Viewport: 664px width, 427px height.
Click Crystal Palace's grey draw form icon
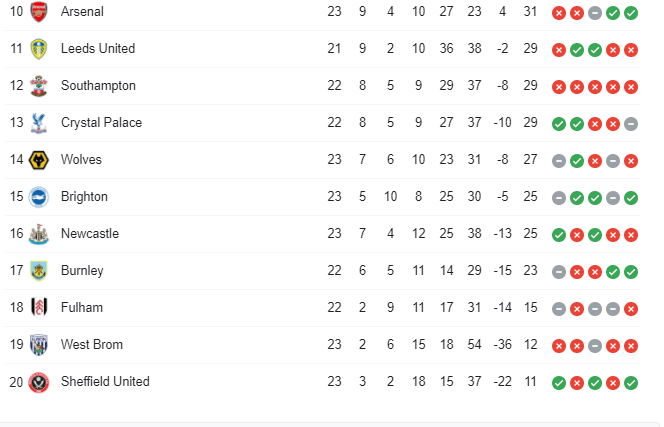(x=631, y=124)
